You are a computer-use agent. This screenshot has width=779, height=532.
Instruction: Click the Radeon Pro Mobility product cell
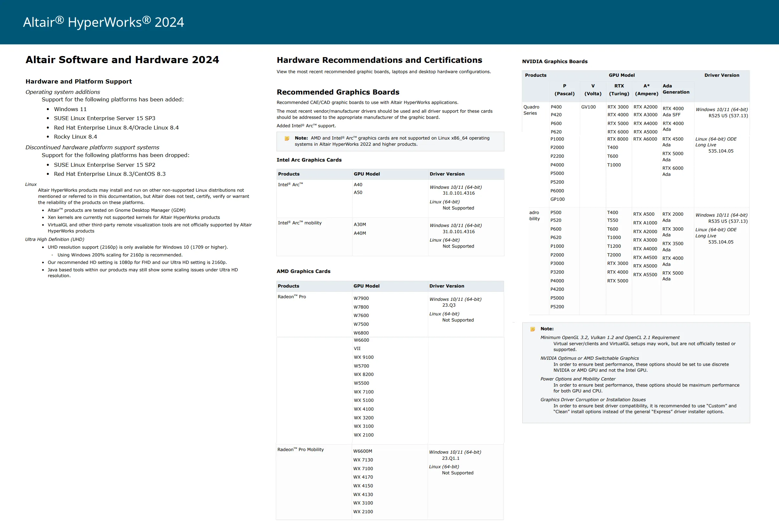[x=301, y=449]
